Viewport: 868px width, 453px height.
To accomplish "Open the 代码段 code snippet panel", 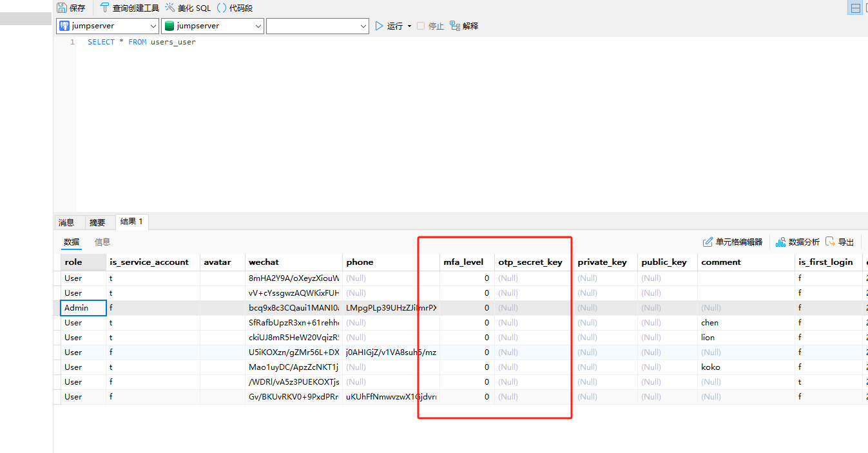I will pyautogui.click(x=235, y=8).
